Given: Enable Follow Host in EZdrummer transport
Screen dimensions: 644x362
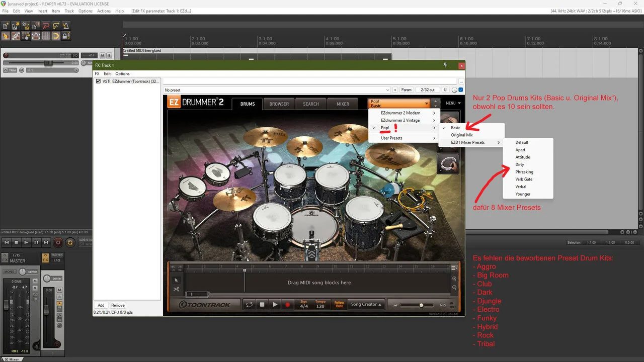Looking at the screenshot, I should click(340, 304).
